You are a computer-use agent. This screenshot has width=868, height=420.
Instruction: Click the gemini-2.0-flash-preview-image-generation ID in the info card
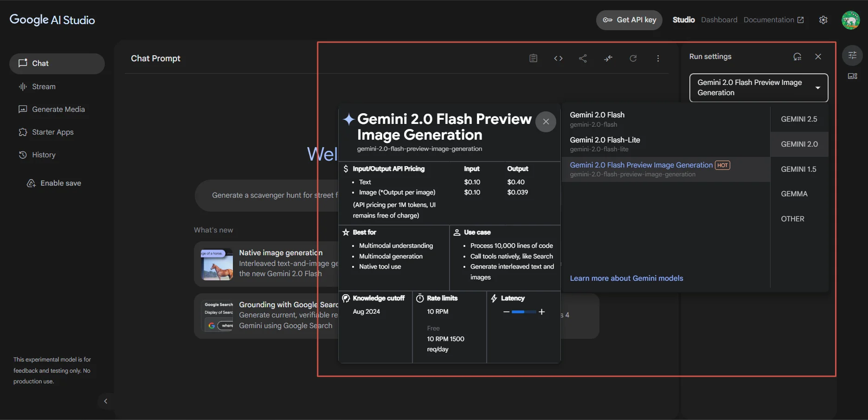pos(419,149)
